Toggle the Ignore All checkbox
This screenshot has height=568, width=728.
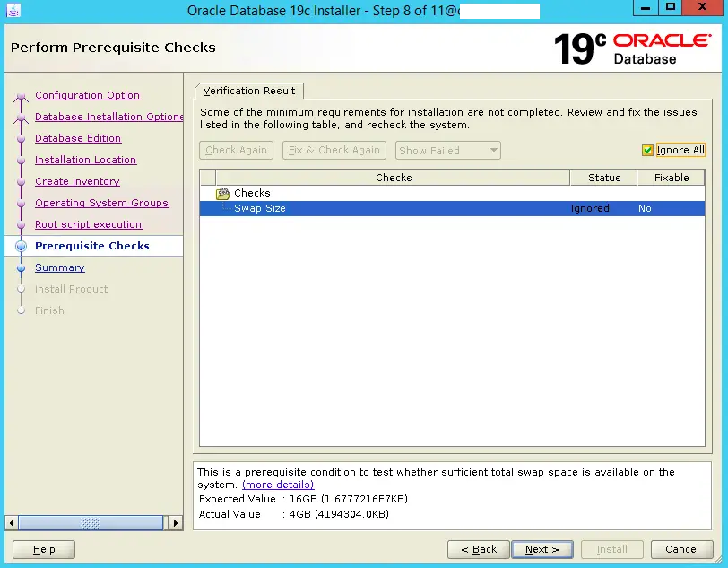647,150
